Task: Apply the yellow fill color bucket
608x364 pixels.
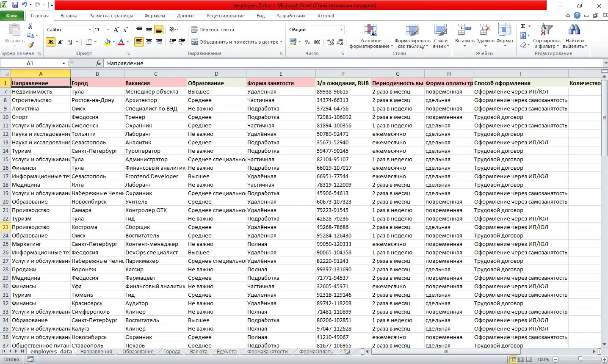Action: click(x=107, y=42)
